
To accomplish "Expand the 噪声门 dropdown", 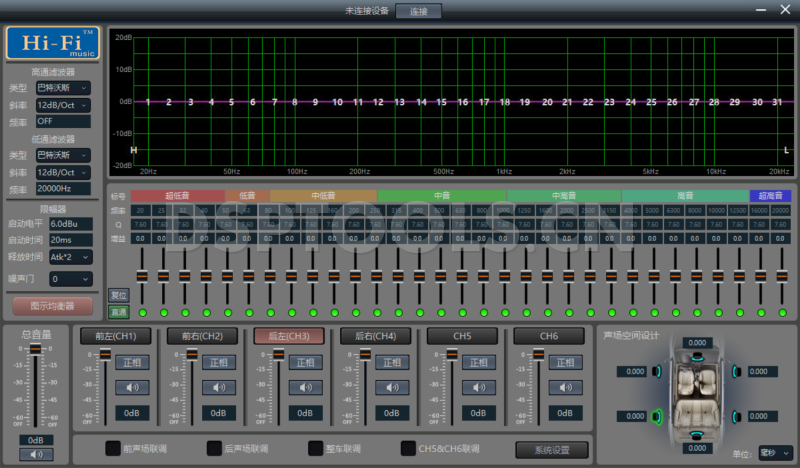I will click(70, 279).
